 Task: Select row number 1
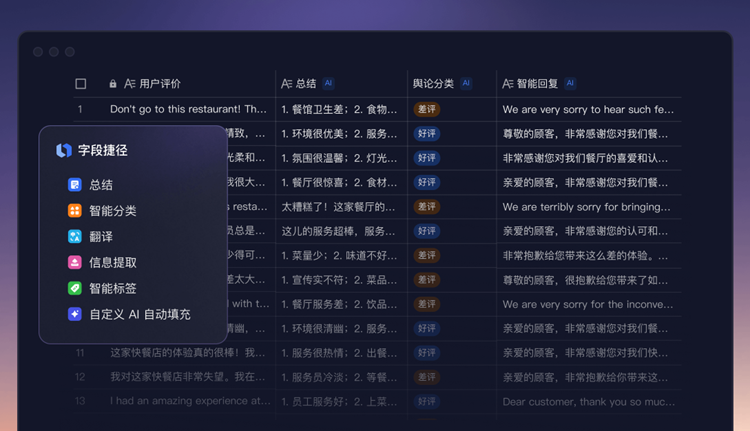coord(80,109)
